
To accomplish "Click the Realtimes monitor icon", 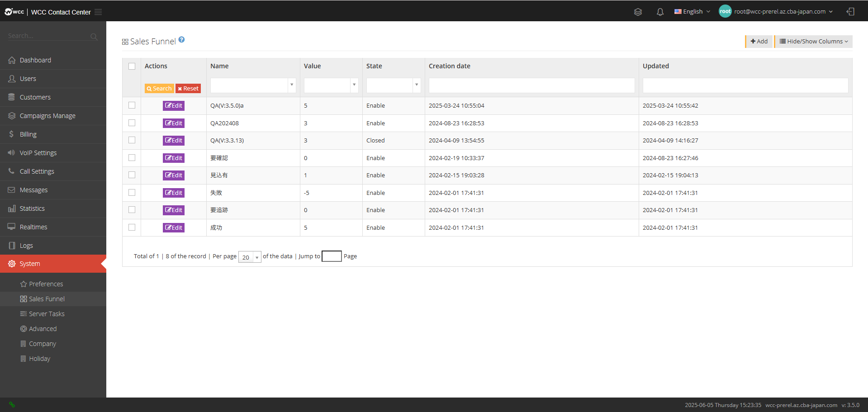I will coord(12,227).
